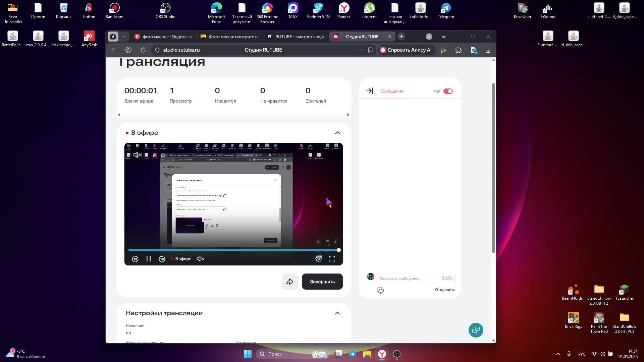The image size is (644, 362).
Task: Open browser extensions puzzle icon
Action: coord(458,50)
